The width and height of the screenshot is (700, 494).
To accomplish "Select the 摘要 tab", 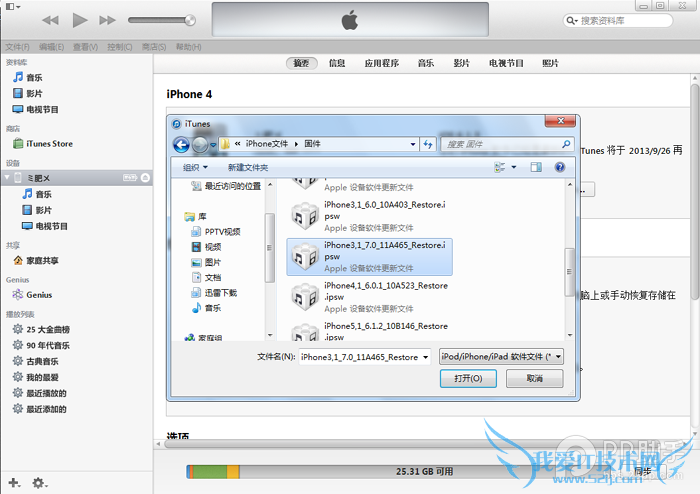I will (301, 63).
